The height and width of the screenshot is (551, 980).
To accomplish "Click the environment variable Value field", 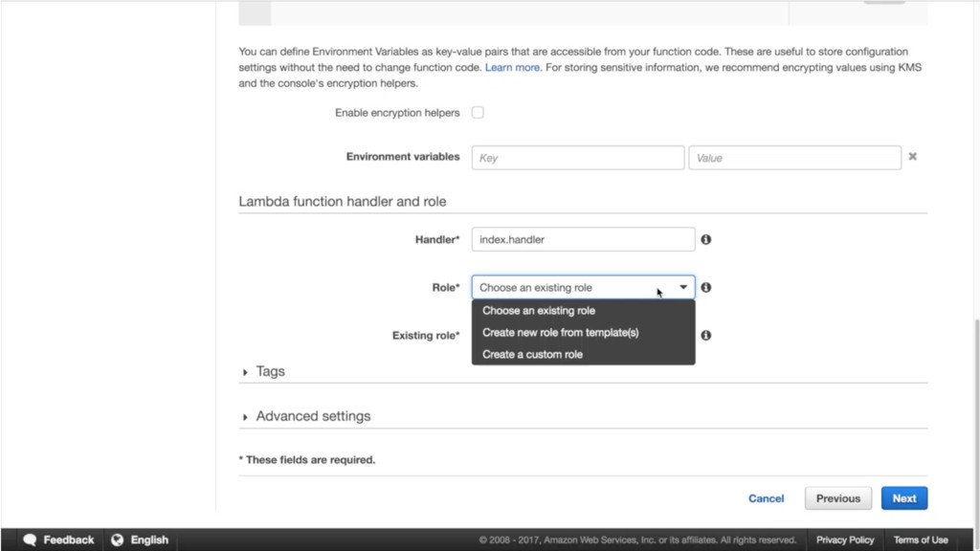I will click(794, 158).
